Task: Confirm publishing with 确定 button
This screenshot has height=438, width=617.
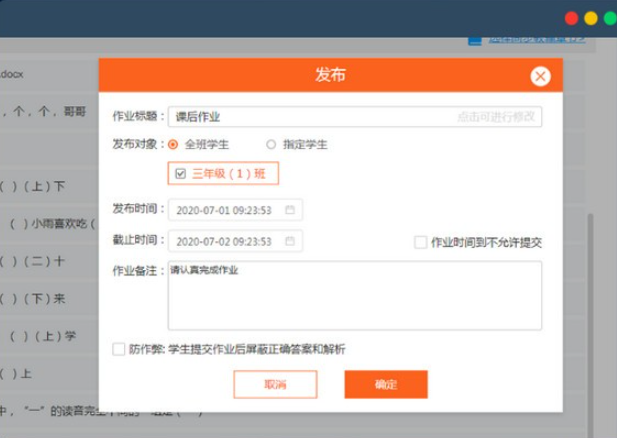Action: point(386,384)
